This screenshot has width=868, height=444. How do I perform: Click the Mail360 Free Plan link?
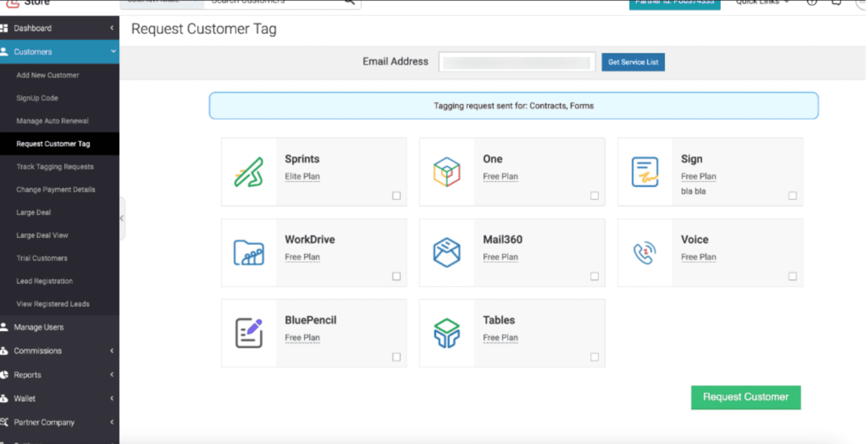[500, 257]
